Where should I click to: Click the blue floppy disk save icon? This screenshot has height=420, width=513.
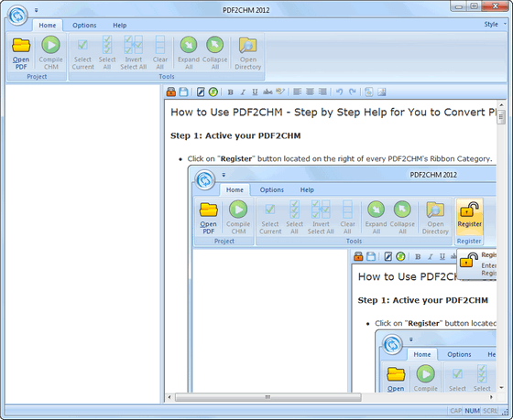[x=183, y=92]
